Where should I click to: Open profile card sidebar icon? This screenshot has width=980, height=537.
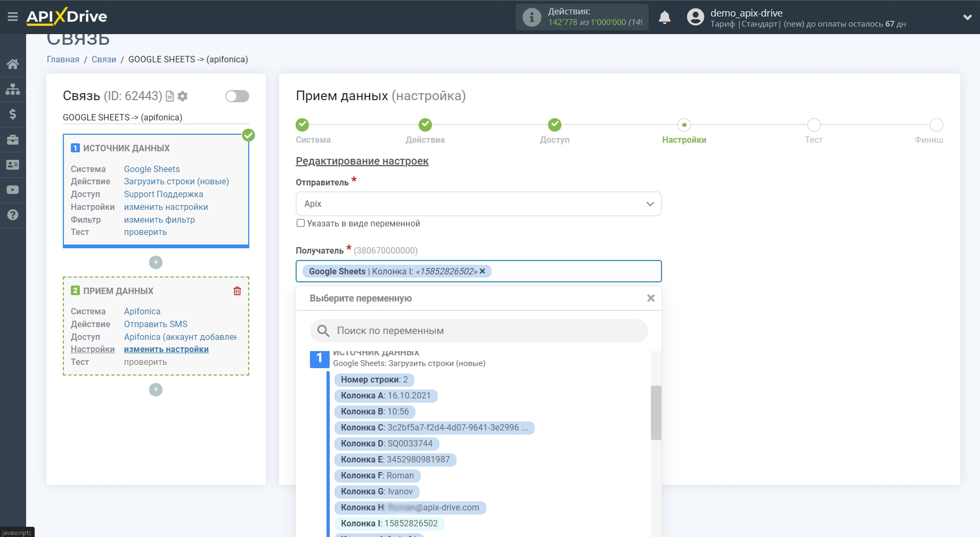(13, 165)
